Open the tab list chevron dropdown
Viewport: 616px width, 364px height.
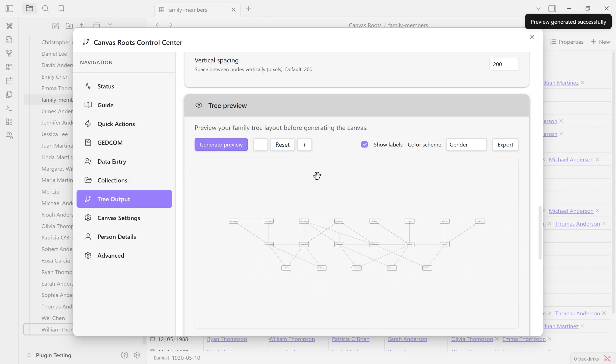[539, 9]
